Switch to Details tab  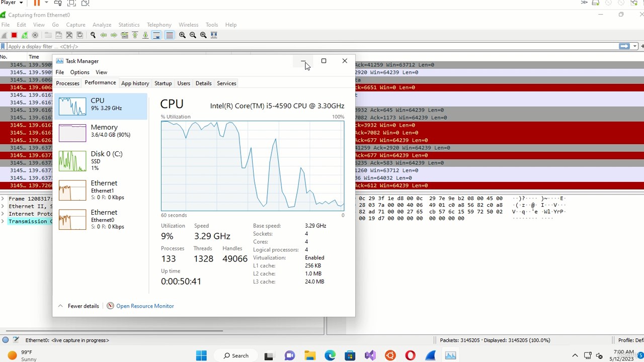click(x=203, y=83)
